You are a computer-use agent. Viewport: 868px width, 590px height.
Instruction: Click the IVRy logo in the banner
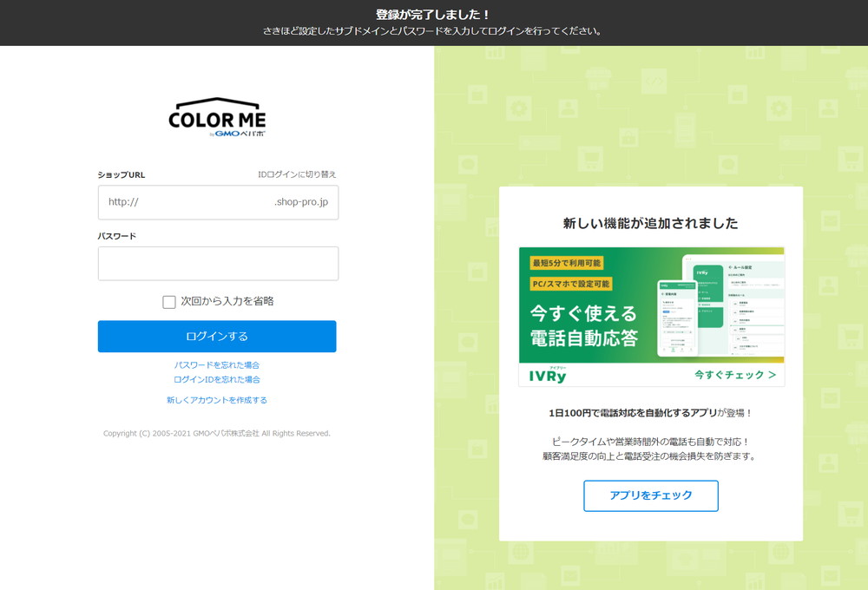point(548,375)
